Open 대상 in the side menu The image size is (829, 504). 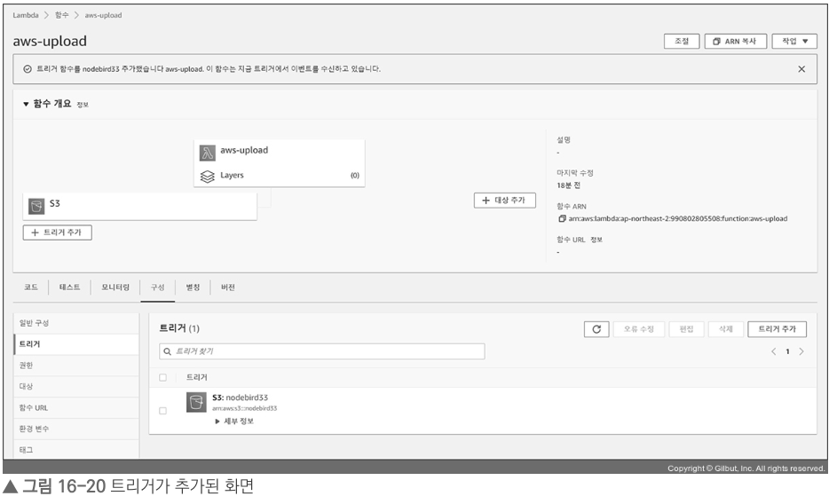(76, 387)
